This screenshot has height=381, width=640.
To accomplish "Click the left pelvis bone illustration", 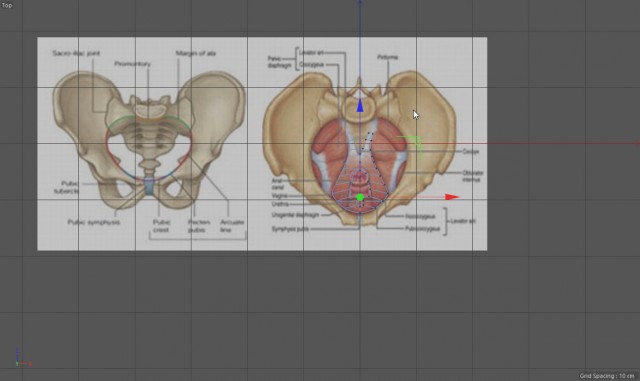I will (x=149, y=139).
